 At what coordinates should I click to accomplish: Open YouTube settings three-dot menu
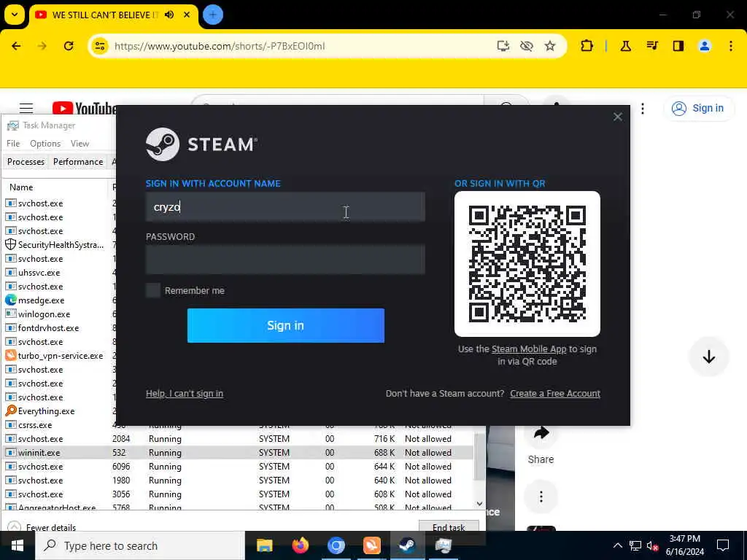pos(643,109)
